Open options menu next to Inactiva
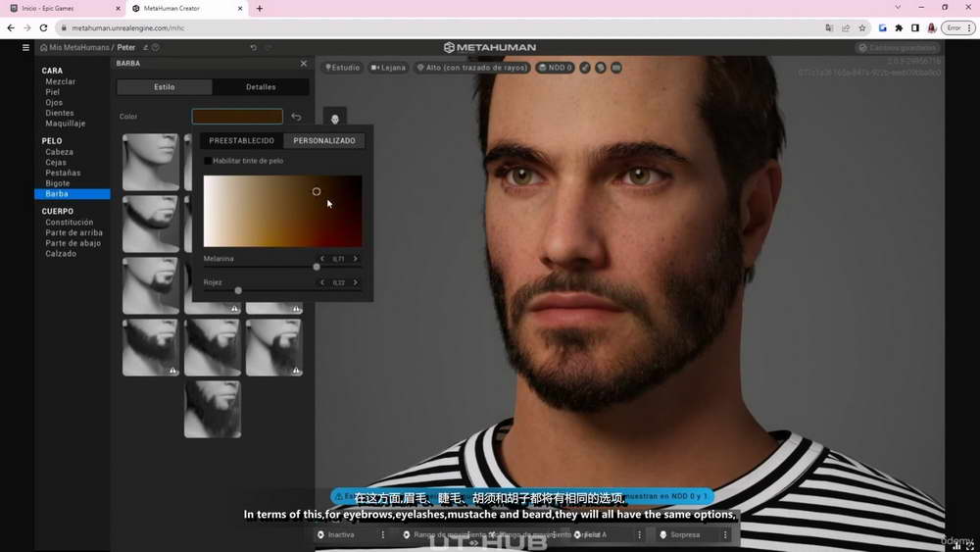This screenshot has height=552, width=980. 383,535
